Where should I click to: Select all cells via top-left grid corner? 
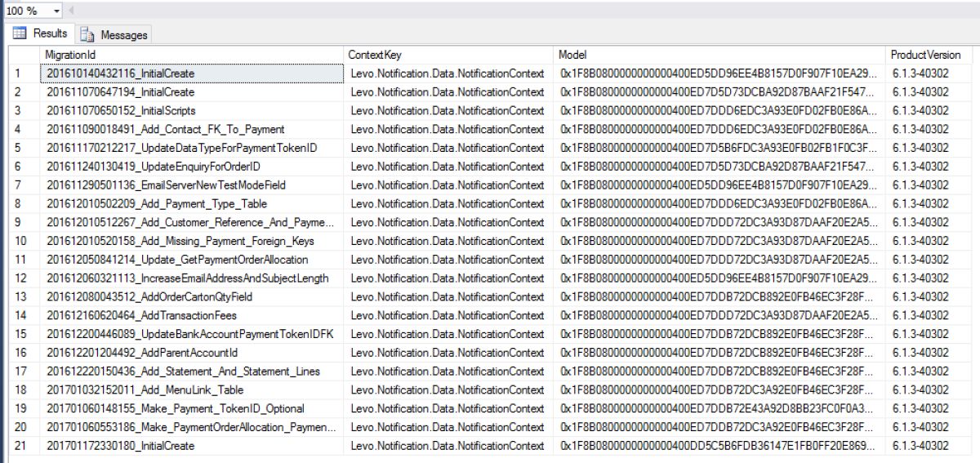point(24,55)
